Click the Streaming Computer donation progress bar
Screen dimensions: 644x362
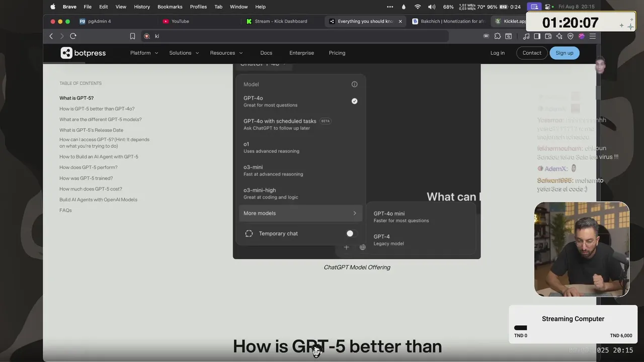pyautogui.click(x=573, y=328)
